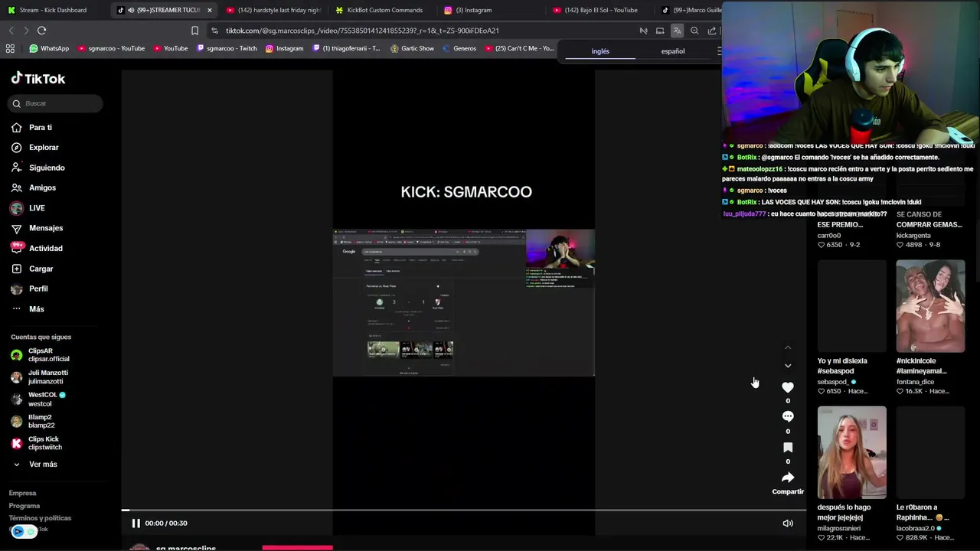This screenshot has width=980, height=551.
Task: Click the browser back arrow
Action: pos(11,31)
